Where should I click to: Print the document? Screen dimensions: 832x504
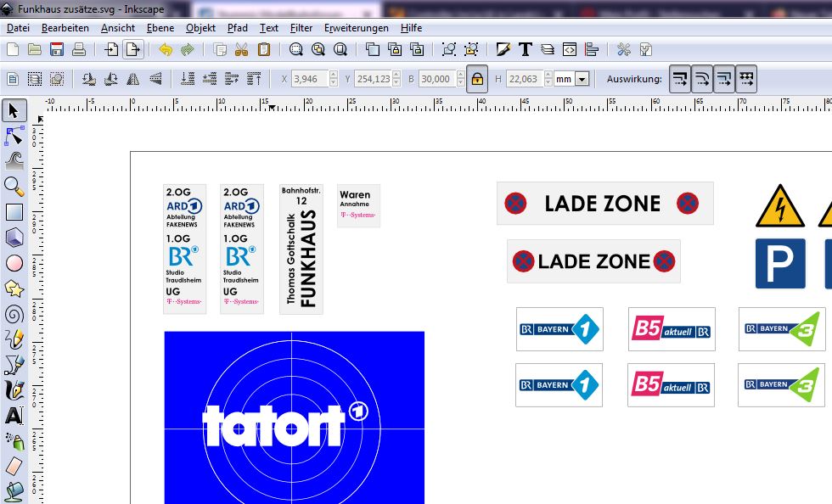[79, 50]
